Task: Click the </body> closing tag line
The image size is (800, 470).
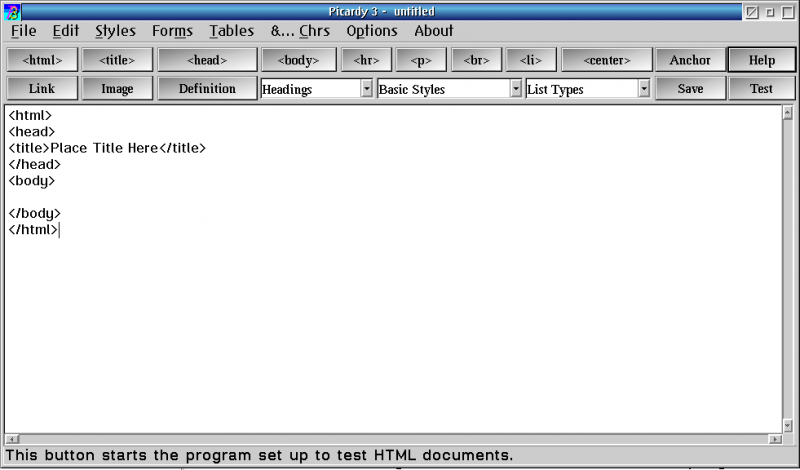Action: coord(35,213)
